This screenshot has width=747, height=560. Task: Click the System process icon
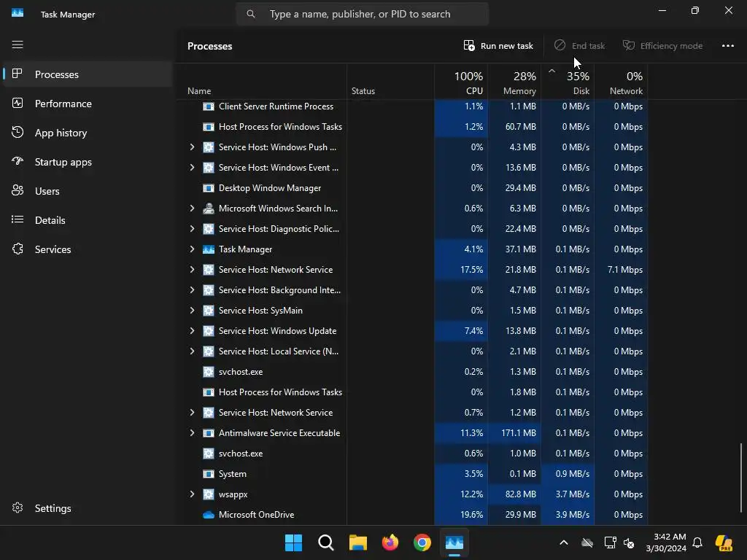208,474
